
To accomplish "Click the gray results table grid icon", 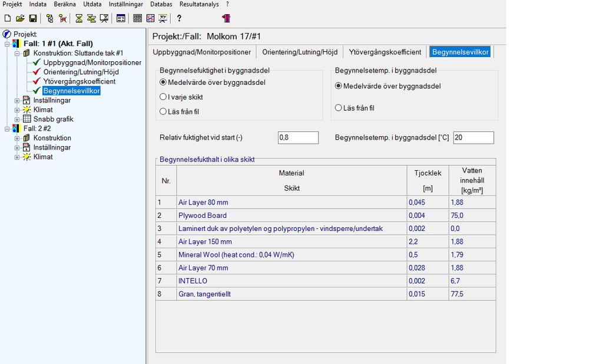I will tap(137, 18).
